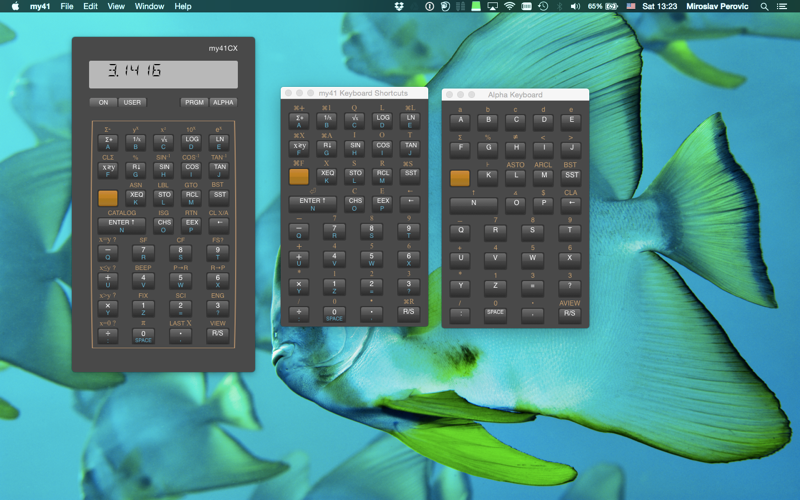Image resolution: width=800 pixels, height=500 pixels.
Task: Open the View menu
Action: tap(116, 6)
